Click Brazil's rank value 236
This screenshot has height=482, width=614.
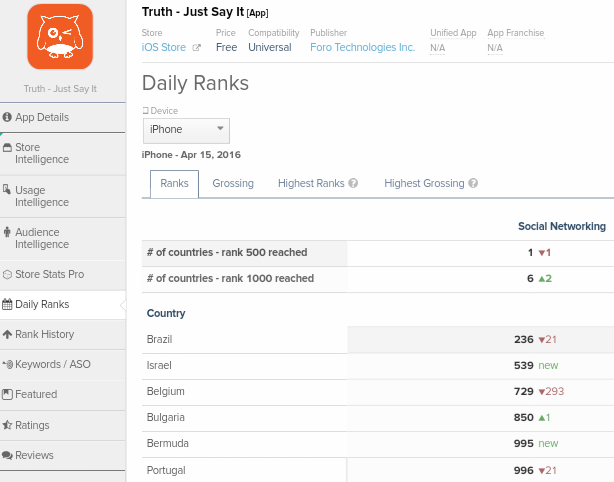tap(524, 339)
